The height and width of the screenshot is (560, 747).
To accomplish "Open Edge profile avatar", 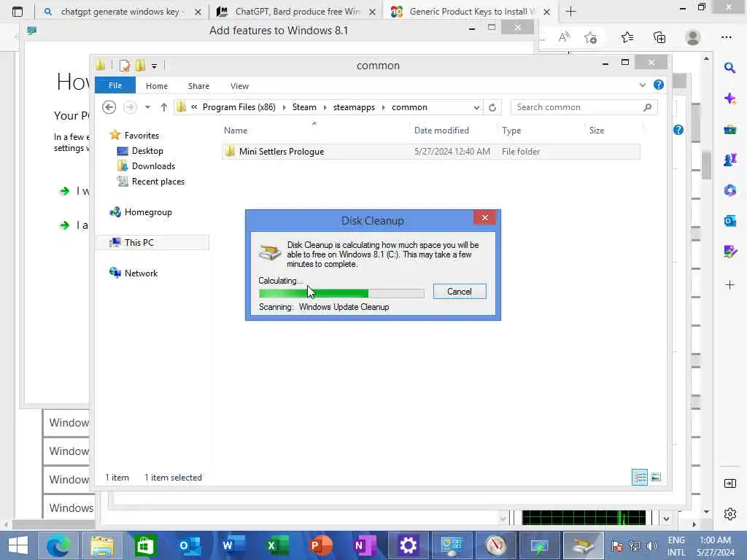I will [693, 37].
